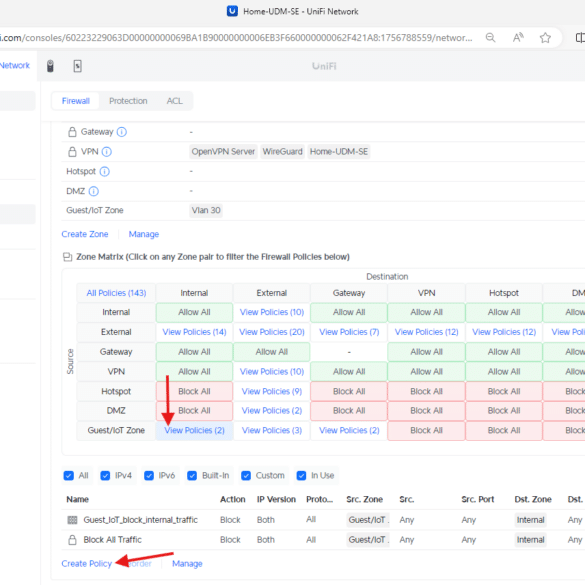Click lock icon of Block All Traffic policy
Viewport: 585px width, 585px height.
point(72,540)
